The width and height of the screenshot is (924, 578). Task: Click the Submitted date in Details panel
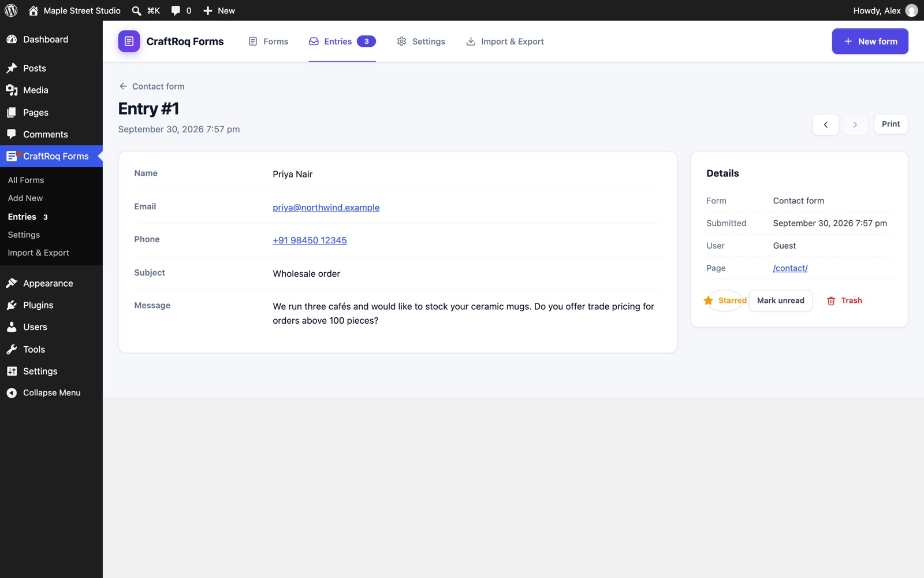click(830, 223)
